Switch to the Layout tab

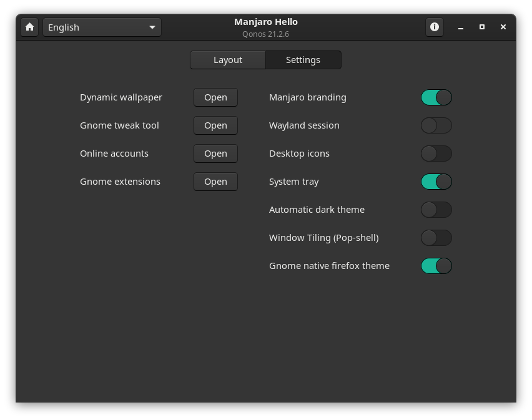[x=228, y=60]
